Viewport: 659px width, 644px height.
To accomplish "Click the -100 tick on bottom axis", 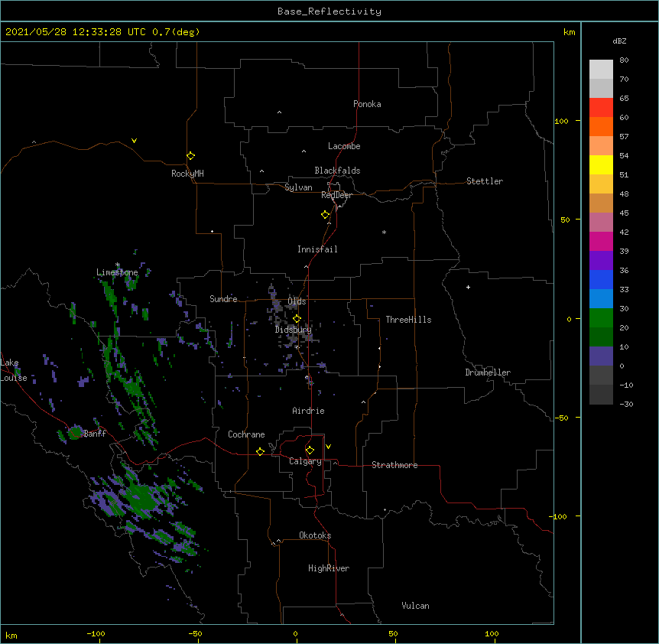I will coord(96,634).
